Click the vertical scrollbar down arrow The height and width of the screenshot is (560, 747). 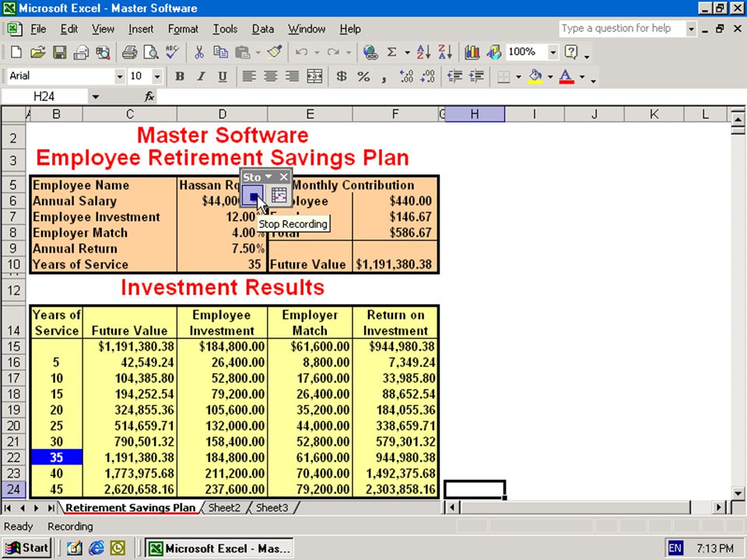tap(738, 493)
